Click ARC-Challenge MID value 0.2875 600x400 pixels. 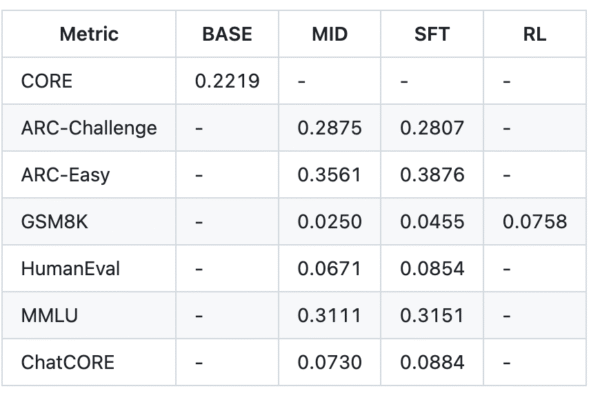click(330, 128)
